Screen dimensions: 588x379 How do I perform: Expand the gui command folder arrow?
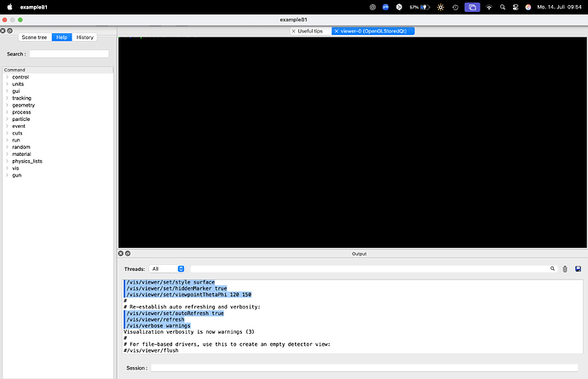7,91
